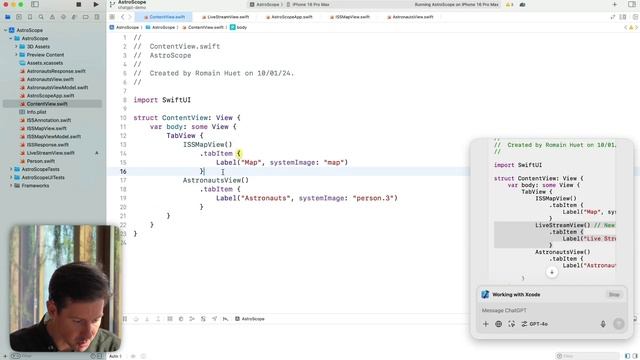Screen dimensions: 640x360
Task: Switch to ContentView.swift tab
Action: point(164,17)
